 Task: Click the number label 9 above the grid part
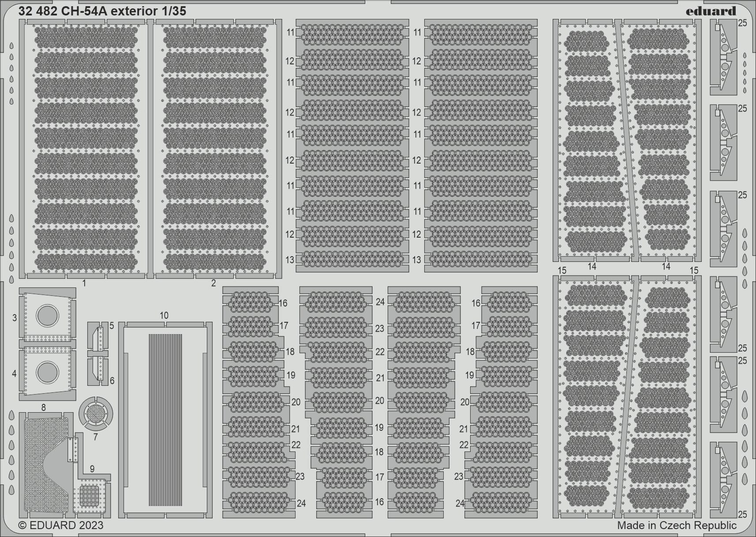[92, 469]
